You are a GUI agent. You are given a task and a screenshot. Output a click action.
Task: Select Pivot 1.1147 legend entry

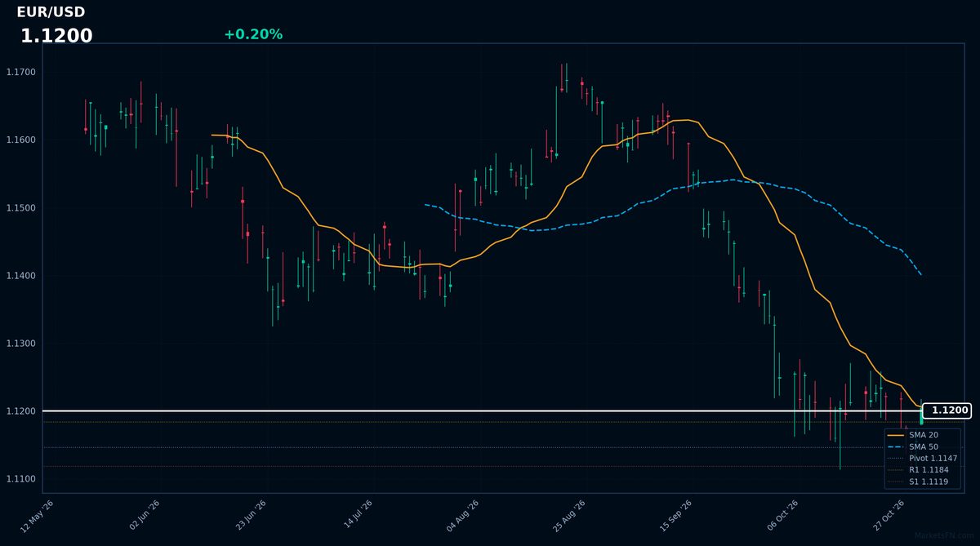[x=922, y=459]
